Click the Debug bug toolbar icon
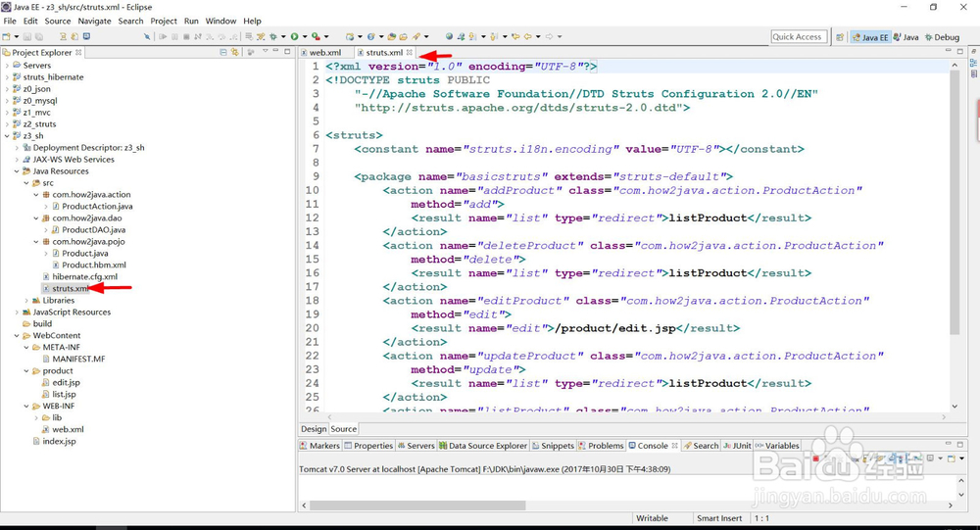Viewport: 980px width, 530px height. (273, 37)
